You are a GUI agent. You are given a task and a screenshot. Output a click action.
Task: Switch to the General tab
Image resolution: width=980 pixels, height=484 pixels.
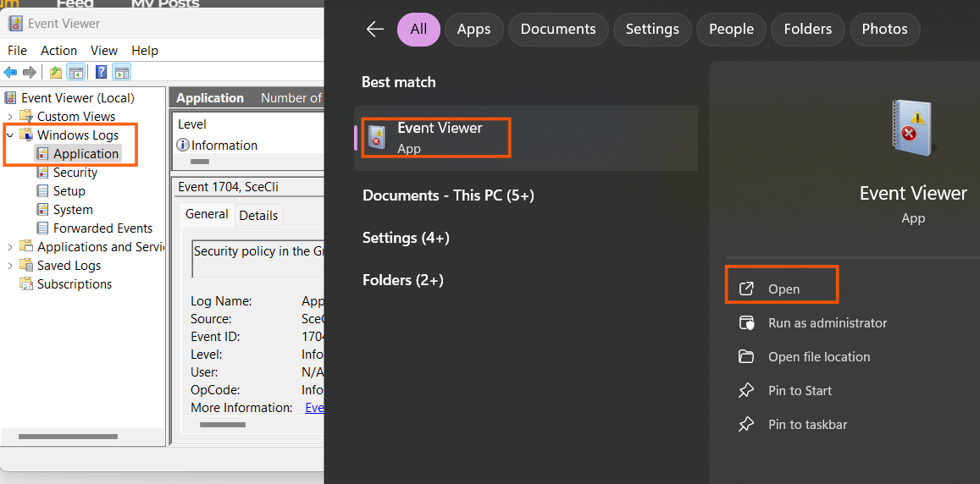pos(207,214)
